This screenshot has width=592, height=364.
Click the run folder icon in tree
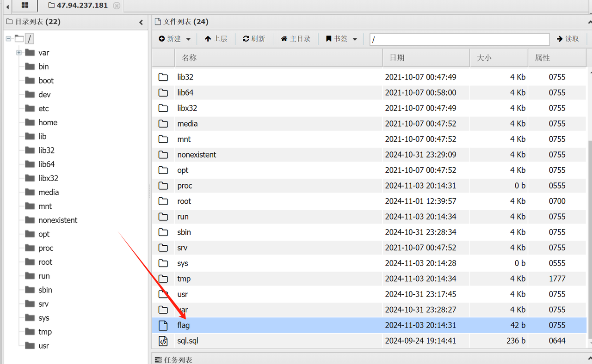click(30, 275)
